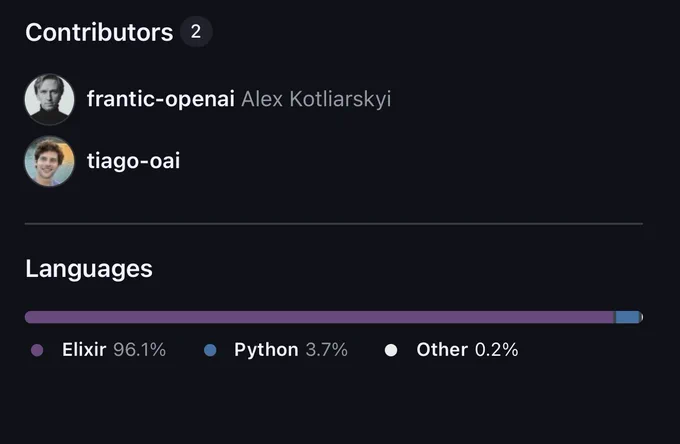Click the Languages section heading

(x=89, y=269)
